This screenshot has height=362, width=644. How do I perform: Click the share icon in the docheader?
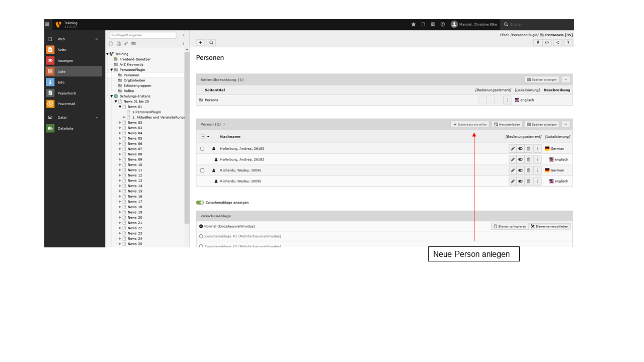coord(557,43)
